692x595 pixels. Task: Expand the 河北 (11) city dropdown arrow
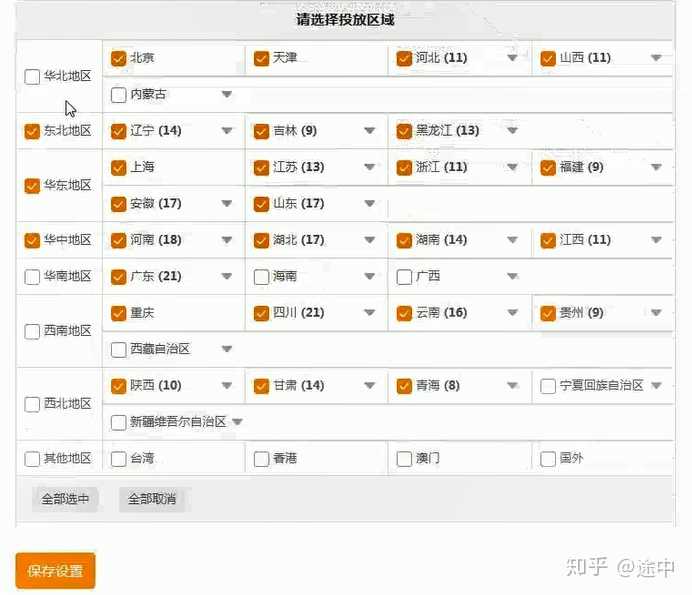pos(512,58)
